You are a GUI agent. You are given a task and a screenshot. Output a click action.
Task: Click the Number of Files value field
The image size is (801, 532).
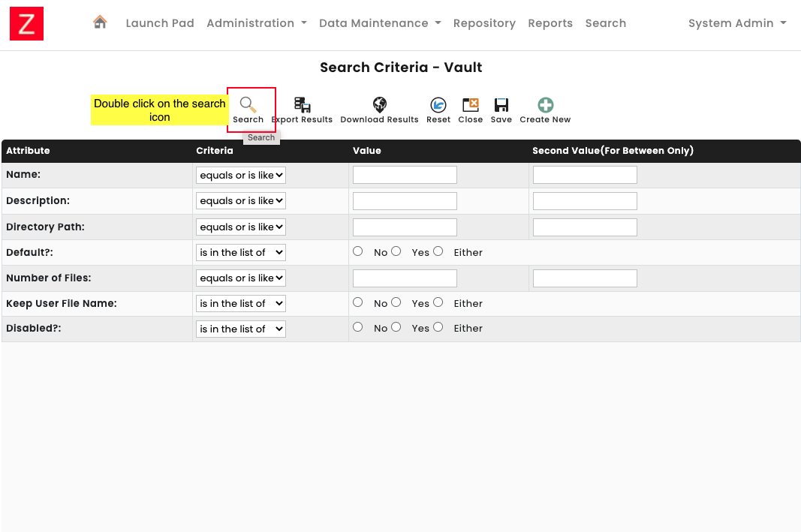click(405, 278)
